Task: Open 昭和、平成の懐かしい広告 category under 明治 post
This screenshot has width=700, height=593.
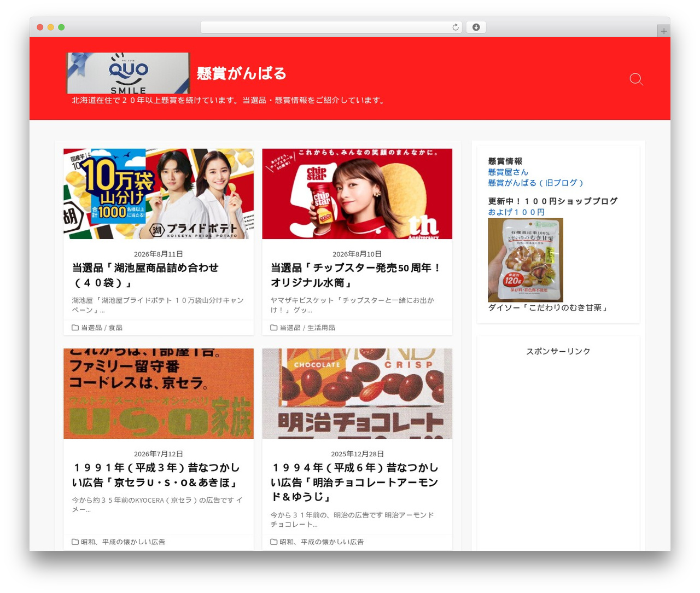Action: (x=322, y=542)
